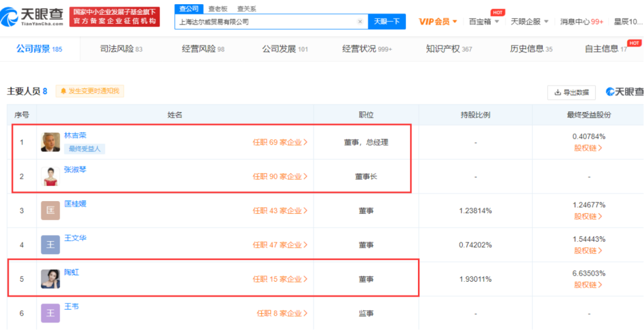Click the 天眼一下 search button
The image size is (644, 330).
387,21
